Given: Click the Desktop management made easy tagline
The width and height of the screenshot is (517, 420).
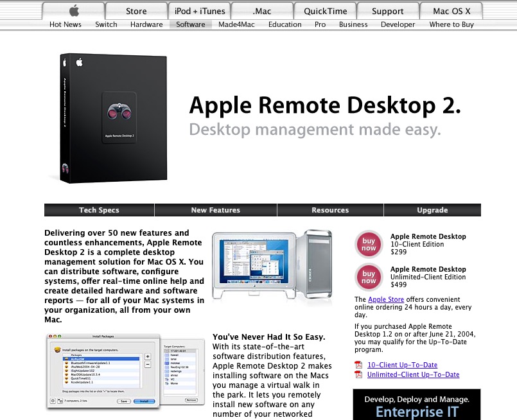Looking at the screenshot, I should pyautogui.click(x=315, y=130).
